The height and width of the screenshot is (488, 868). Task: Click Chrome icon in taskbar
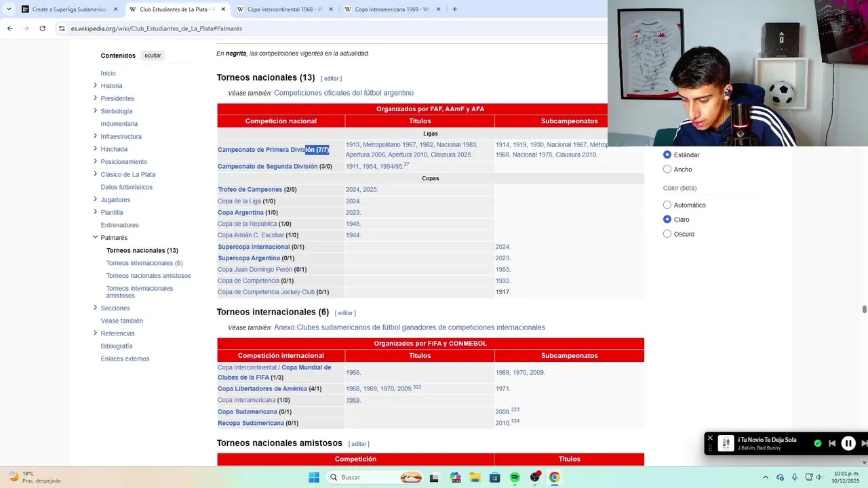tap(555, 477)
